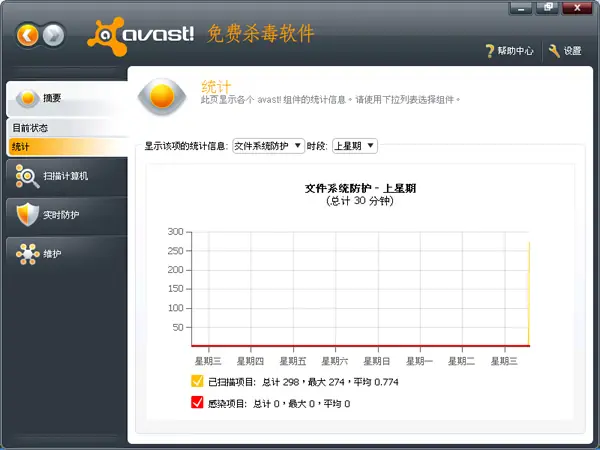Open the 上星期 time period dropdown
600x450 pixels.
tap(355, 146)
